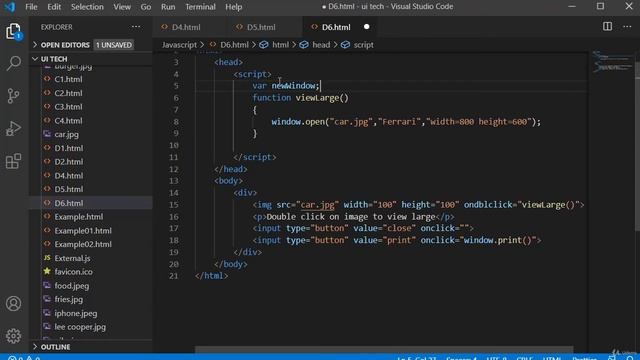Click the 1 UNSAVED badge

114,45
